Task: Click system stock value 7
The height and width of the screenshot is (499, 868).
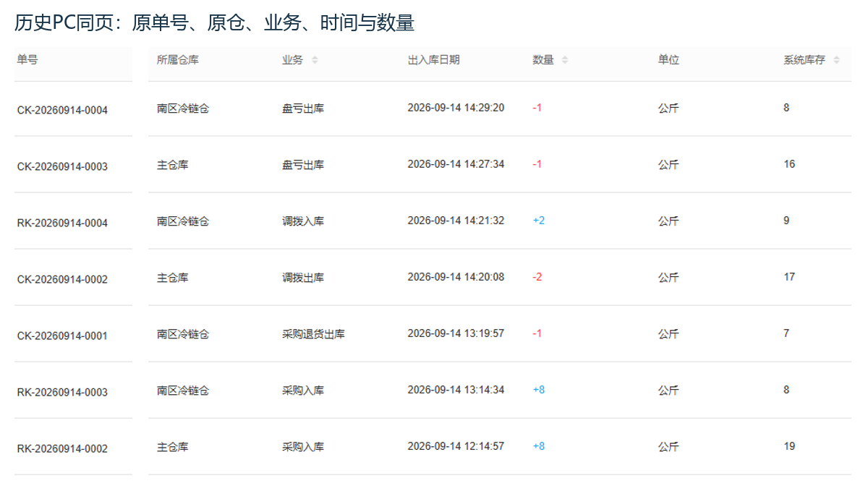Action: [786, 333]
